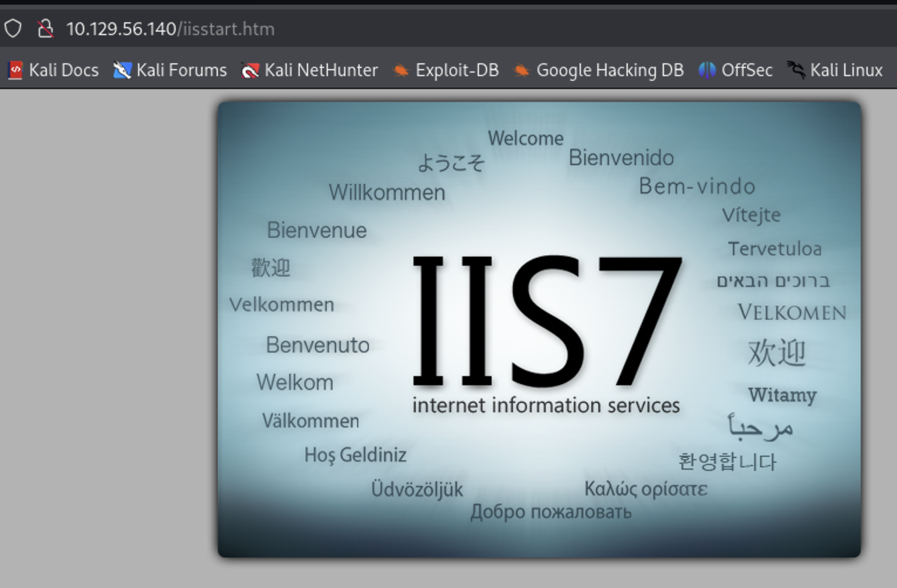Click the Hebrew "ברוכים הבאים" text
The image size is (897, 588).
(773, 281)
